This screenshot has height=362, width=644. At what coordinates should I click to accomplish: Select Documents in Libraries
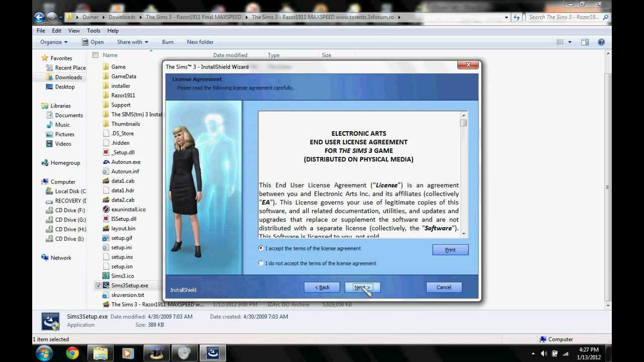[64, 115]
